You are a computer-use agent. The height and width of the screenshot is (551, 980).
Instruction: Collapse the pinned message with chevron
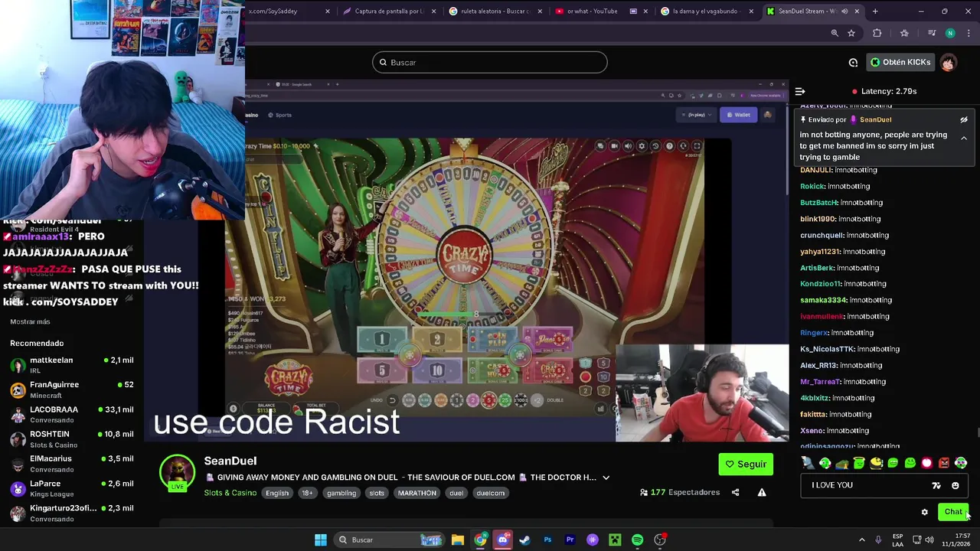click(x=964, y=139)
